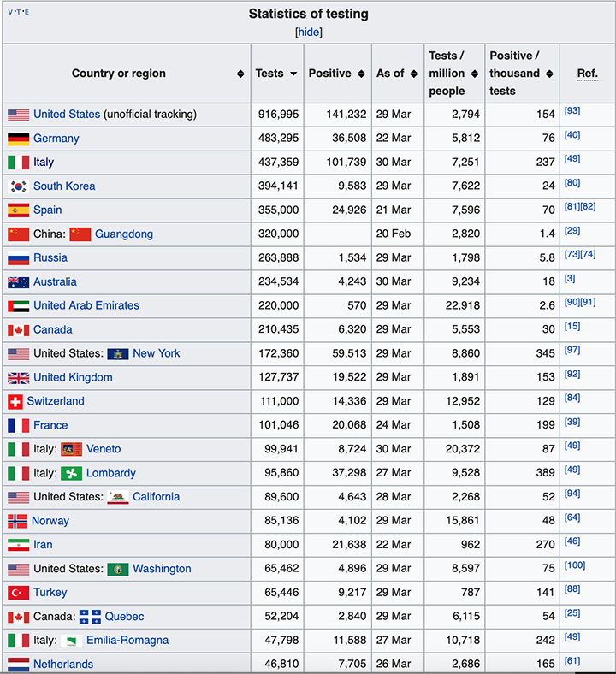Open the Switzerland article link
Viewport: 616px width, 674px height.
tap(56, 401)
